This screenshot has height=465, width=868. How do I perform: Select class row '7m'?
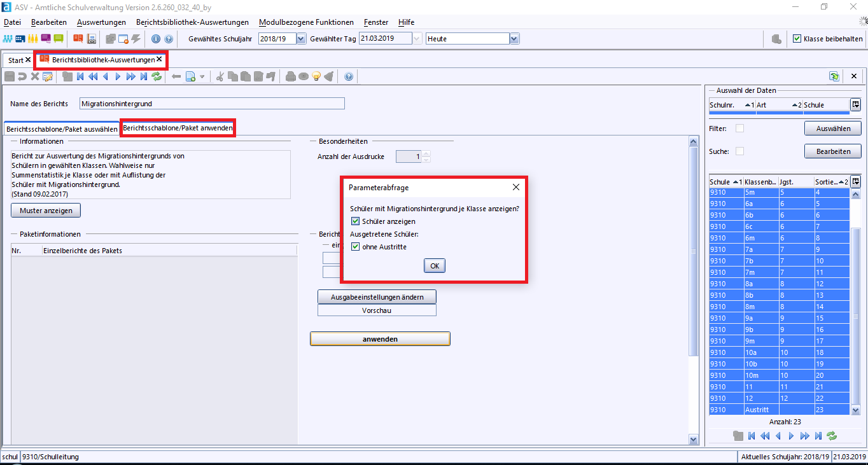780,272
